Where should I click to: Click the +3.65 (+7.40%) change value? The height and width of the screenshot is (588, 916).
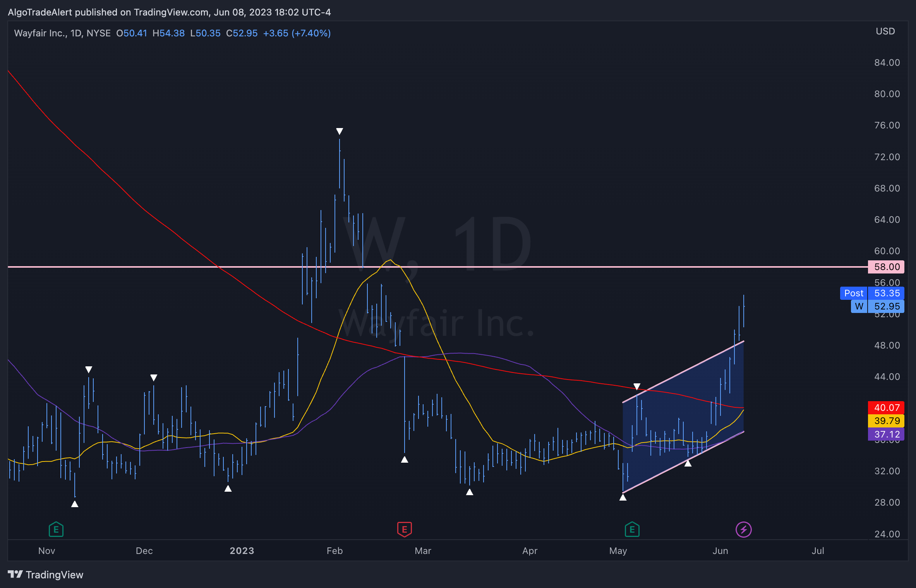click(x=297, y=33)
